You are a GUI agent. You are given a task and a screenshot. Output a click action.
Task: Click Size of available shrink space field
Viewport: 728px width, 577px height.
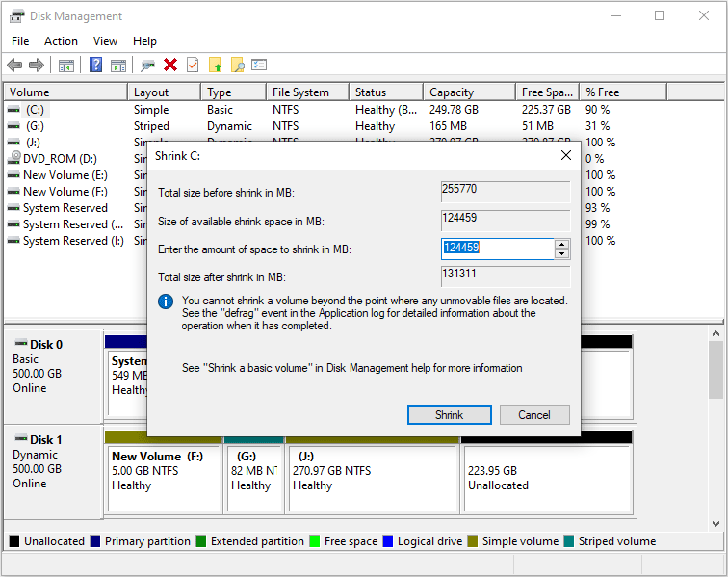[x=506, y=221]
